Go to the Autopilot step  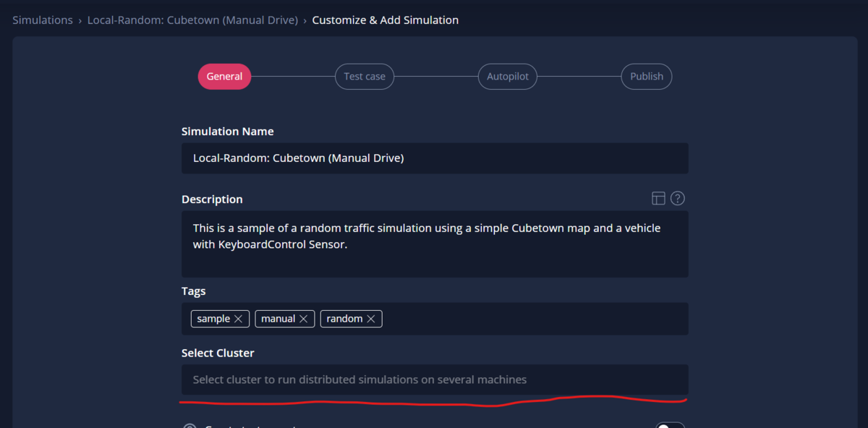coord(507,77)
